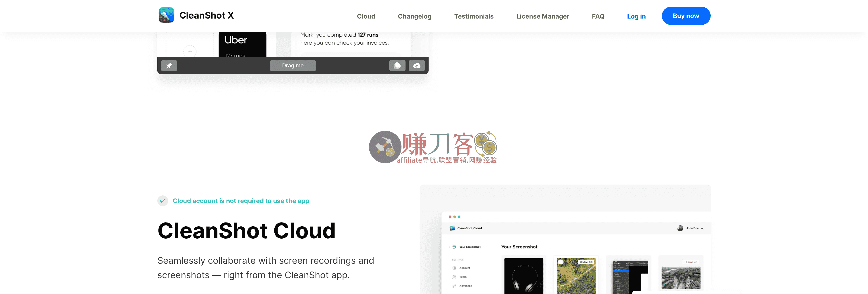868x294 pixels.
Task: Click the CleanShot Cloud logo in the preview window
Action: click(452, 228)
